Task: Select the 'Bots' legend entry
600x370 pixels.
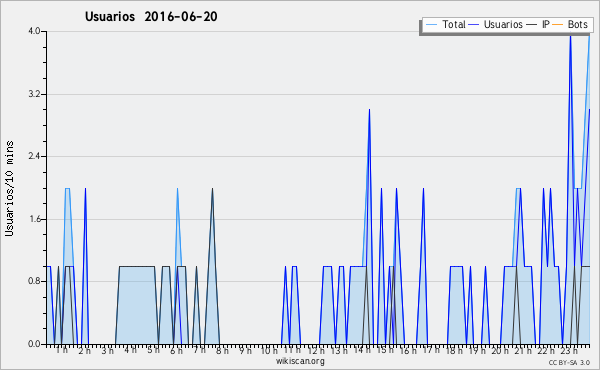Action: tap(570, 24)
